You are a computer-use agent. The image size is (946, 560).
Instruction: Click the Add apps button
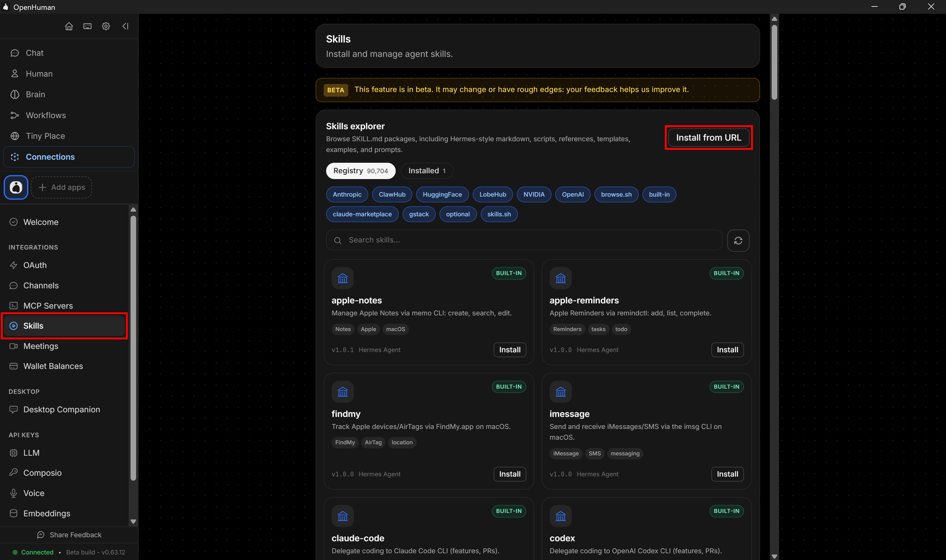[x=61, y=187]
